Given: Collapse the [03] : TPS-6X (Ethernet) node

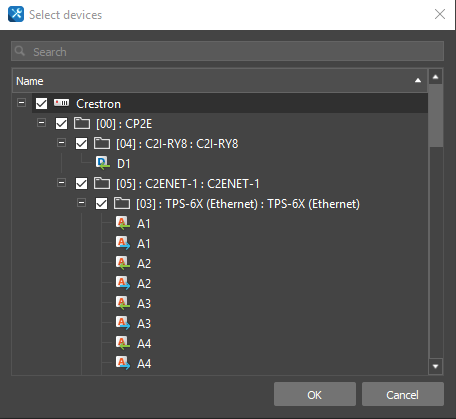Looking at the screenshot, I should [x=81, y=203].
